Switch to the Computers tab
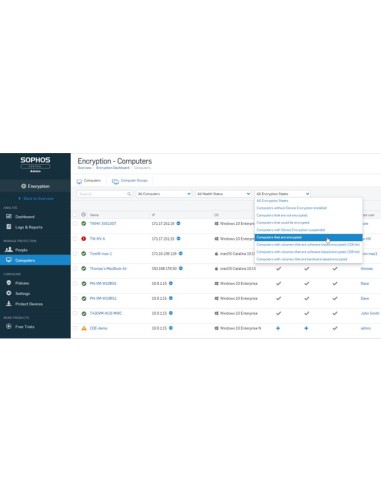The height and width of the screenshot is (492, 381). tap(89, 181)
